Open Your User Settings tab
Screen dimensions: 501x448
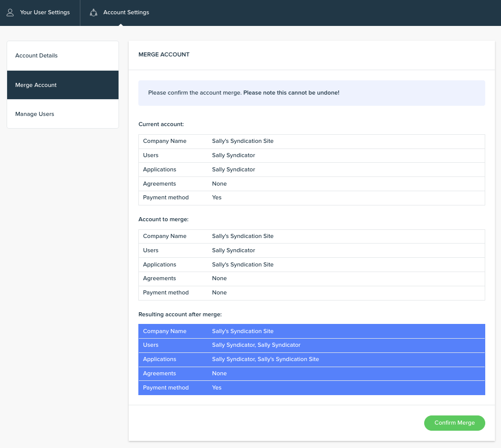[x=40, y=13]
